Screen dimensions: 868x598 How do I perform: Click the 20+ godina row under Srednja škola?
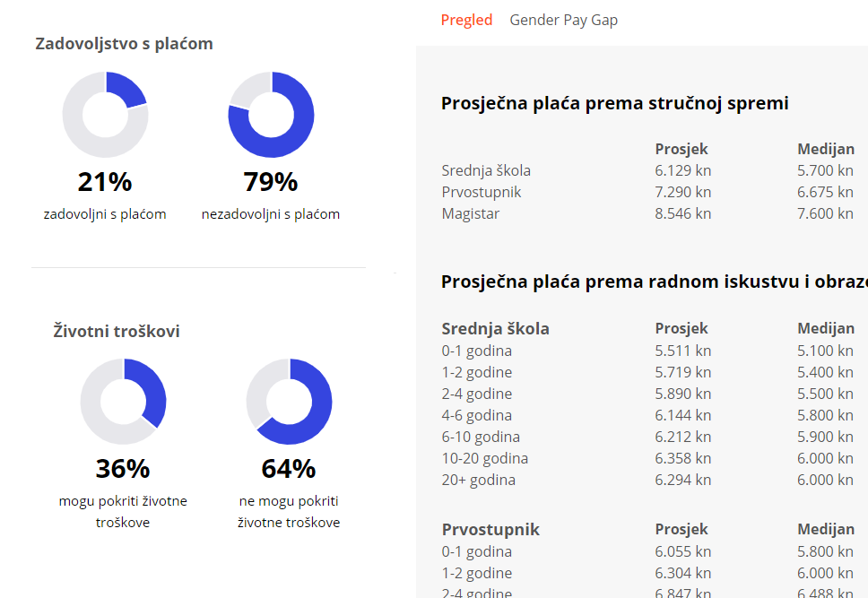pos(478,480)
